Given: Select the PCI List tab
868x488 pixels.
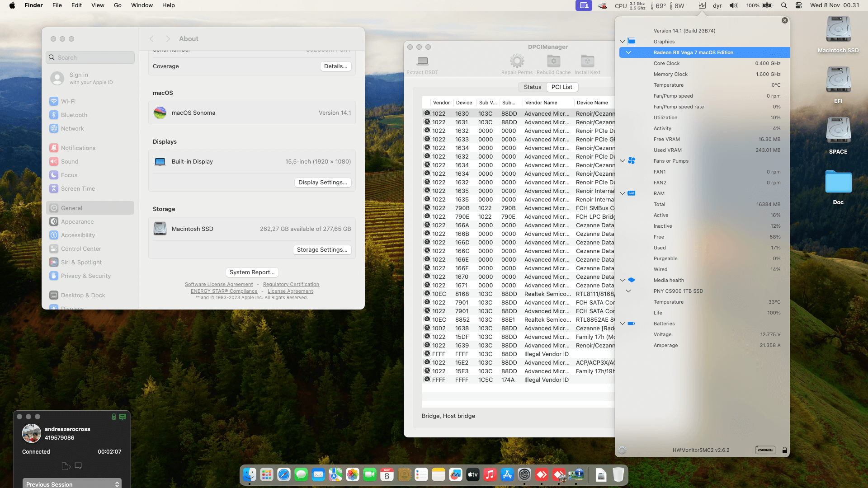Looking at the screenshot, I should click(561, 87).
